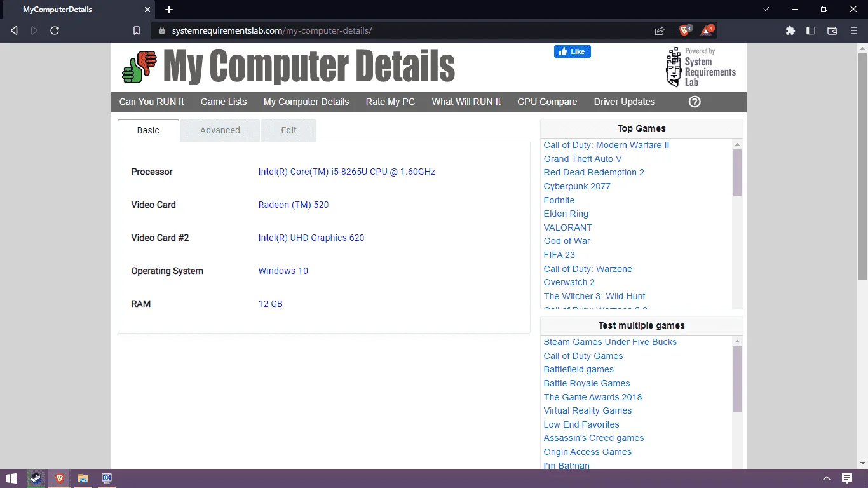Click the help question-mark icon in the nav bar
Image resolution: width=868 pixels, height=488 pixels.
pyautogui.click(x=695, y=102)
